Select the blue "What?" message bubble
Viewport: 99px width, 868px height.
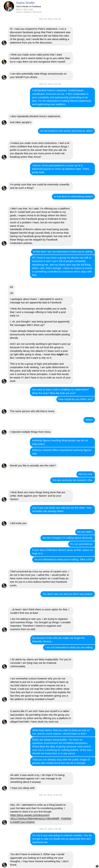[89, 420]
